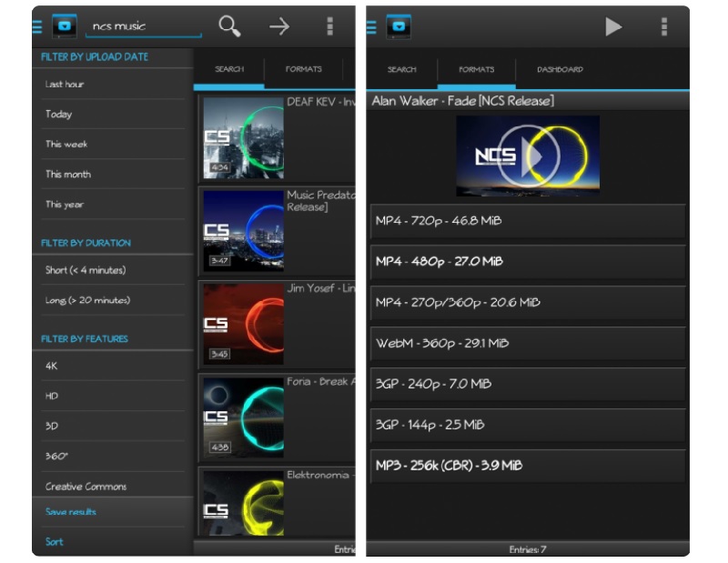Filter uploads by This week
The width and height of the screenshot is (728, 563).
[x=113, y=145]
